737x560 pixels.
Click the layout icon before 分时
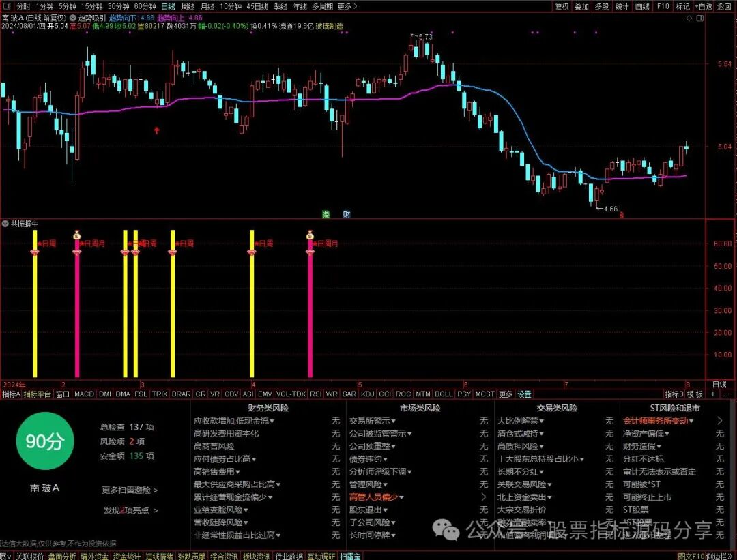[x=8, y=6]
